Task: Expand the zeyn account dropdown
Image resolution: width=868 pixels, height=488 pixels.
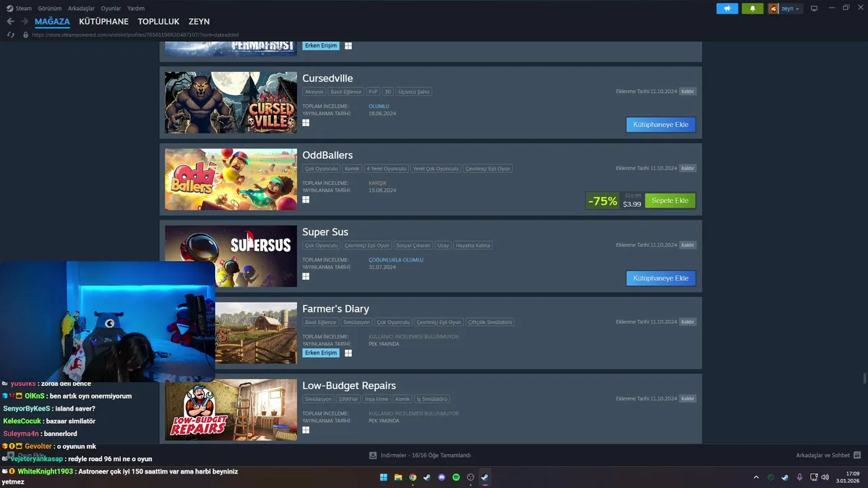Action: coord(785,8)
